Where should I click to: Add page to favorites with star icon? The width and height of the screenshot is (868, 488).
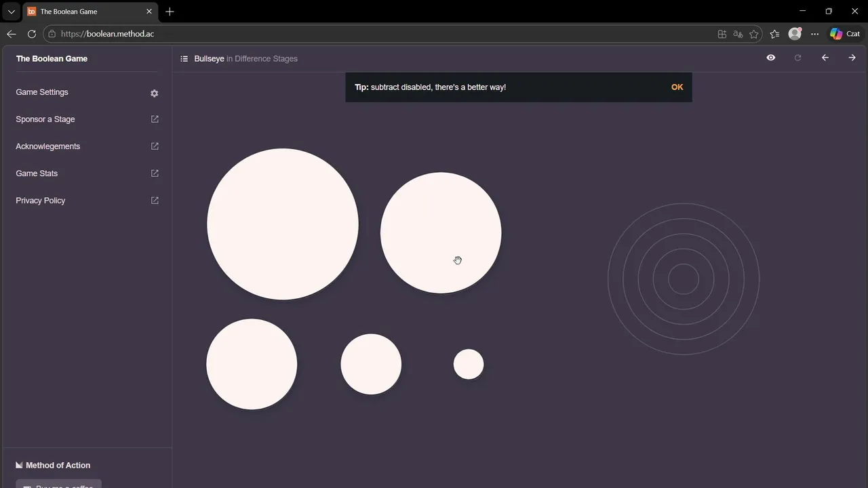(x=754, y=34)
